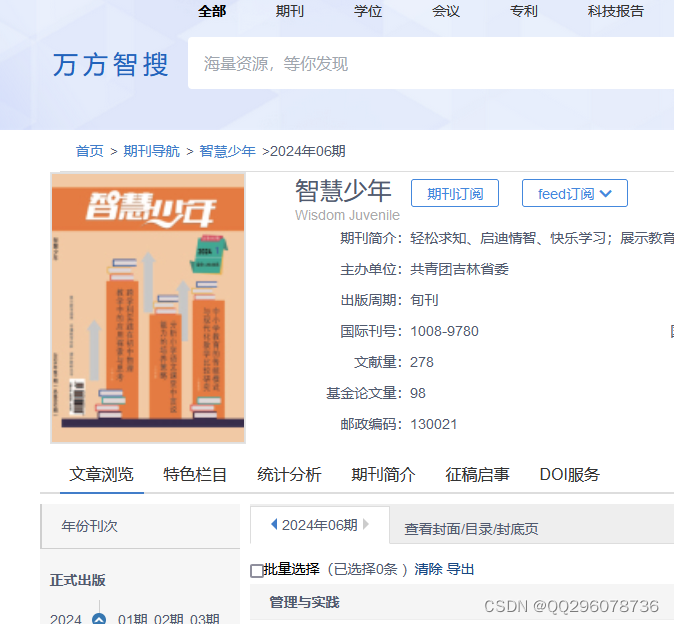Click the 主办单位 value 共青团吉林省委
674x624 pixels.
click(459, 269)
